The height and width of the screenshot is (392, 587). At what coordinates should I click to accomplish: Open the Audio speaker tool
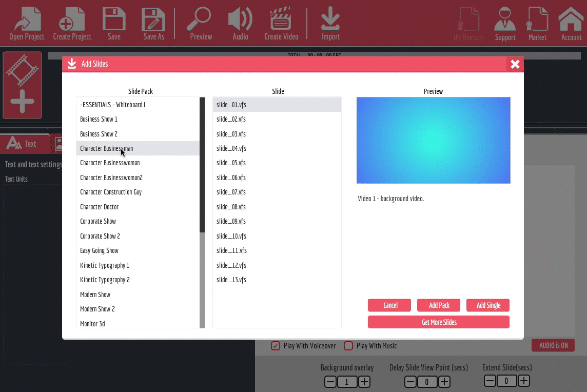[x=240, y=23]
